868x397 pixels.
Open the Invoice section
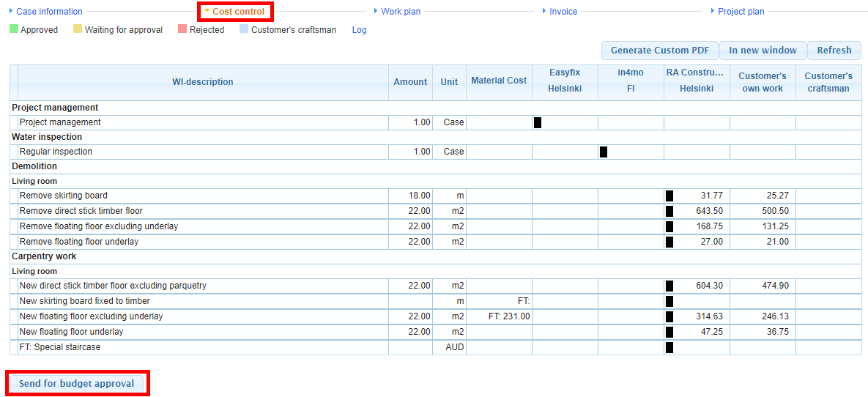563,12
